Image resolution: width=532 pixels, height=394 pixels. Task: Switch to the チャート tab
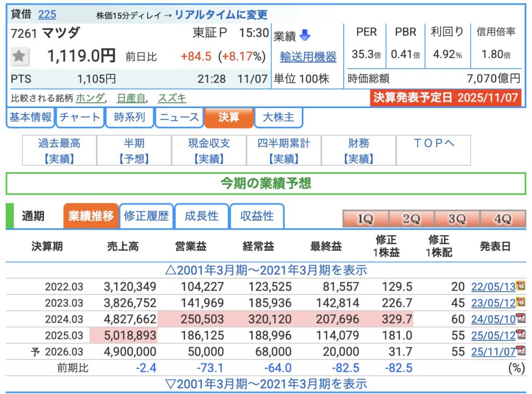(x=79, y=117)
